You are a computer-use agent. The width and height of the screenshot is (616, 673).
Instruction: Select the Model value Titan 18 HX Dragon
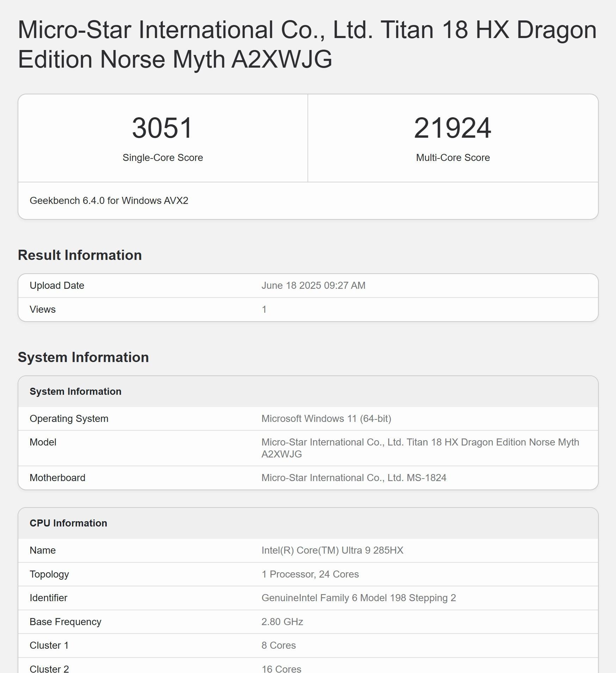tap(420, 448)
